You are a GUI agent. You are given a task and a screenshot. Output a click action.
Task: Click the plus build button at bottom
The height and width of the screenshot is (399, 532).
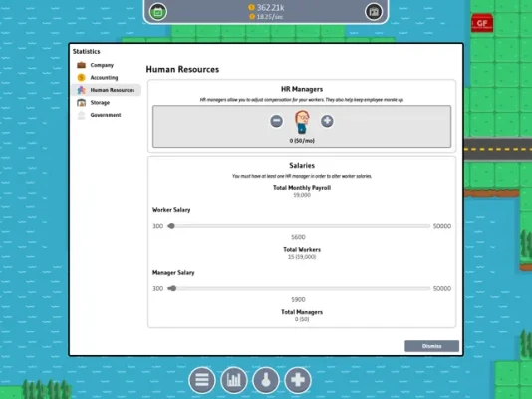click(298, 380)
